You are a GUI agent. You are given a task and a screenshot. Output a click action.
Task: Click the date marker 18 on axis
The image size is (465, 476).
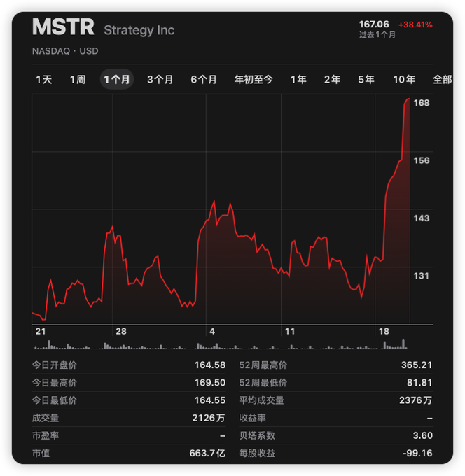coord(384,331)
